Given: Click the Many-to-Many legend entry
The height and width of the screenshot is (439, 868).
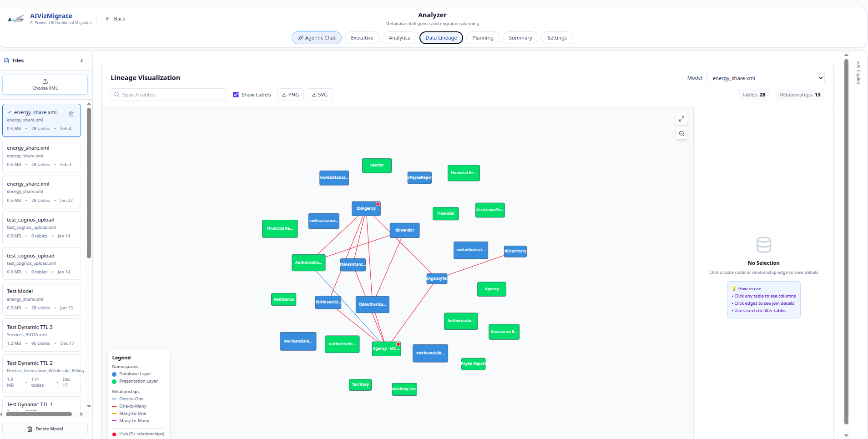Looking at the screenshot, I should click(131, 421).
